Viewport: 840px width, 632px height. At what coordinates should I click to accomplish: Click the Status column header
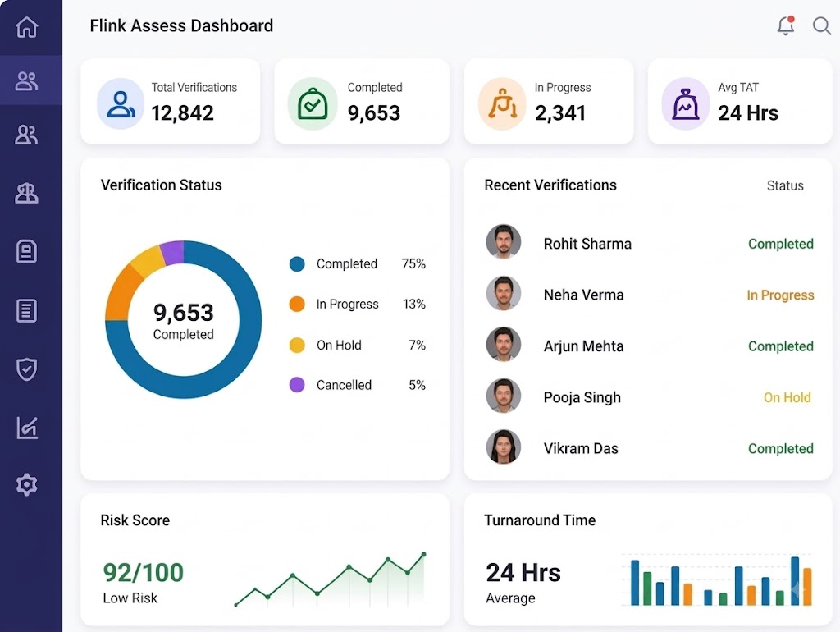(x=785, y=185)
